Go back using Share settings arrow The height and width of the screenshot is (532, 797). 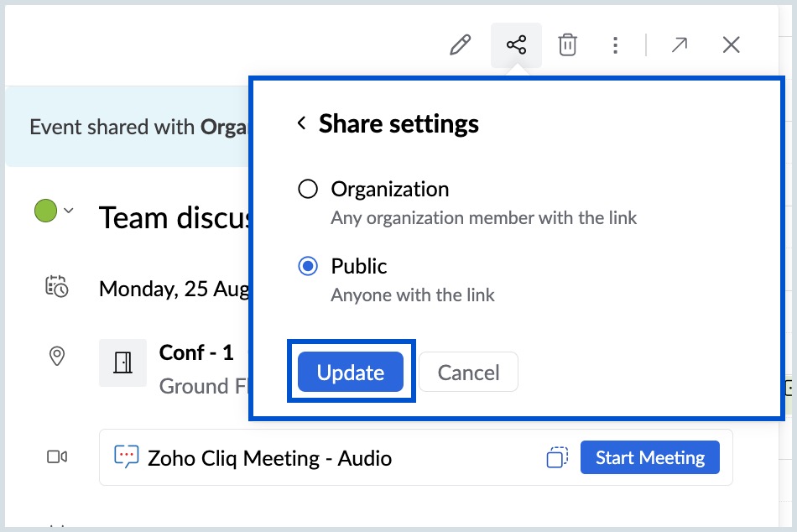pos(301,124)
